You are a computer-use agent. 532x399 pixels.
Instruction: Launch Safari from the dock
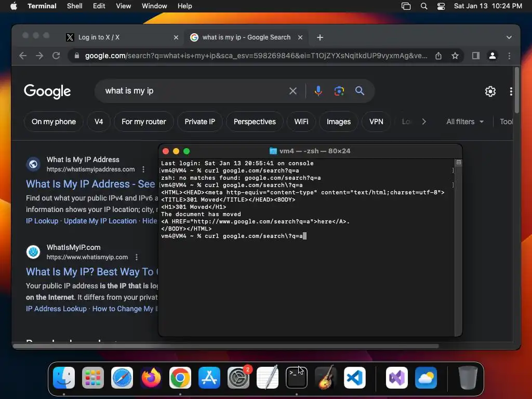[122, 378]
